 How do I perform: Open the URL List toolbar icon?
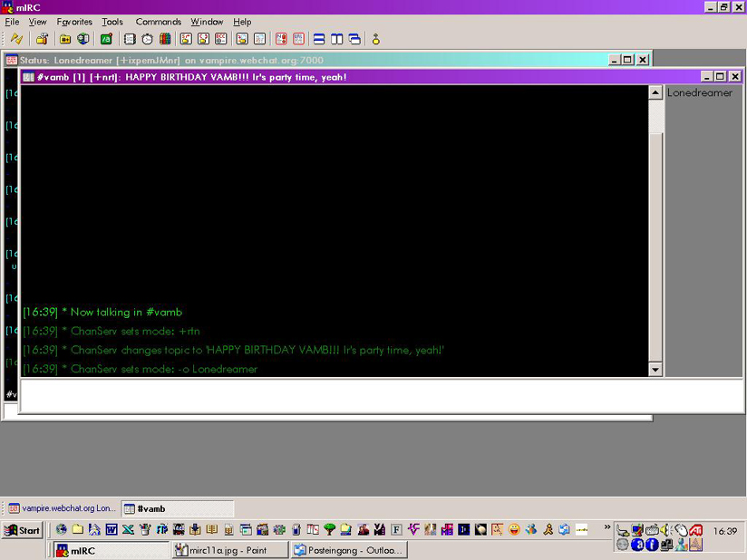pos(298,39)
